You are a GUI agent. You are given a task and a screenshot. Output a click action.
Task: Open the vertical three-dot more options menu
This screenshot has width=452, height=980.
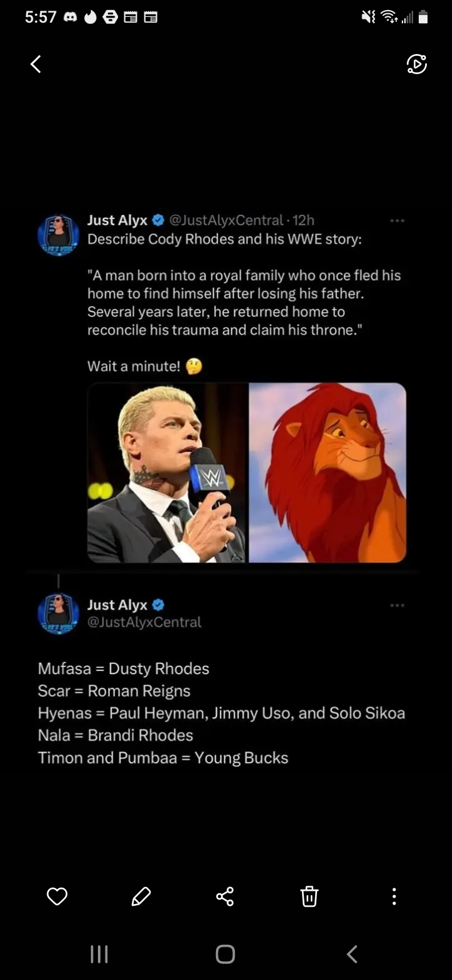[394, 896]
